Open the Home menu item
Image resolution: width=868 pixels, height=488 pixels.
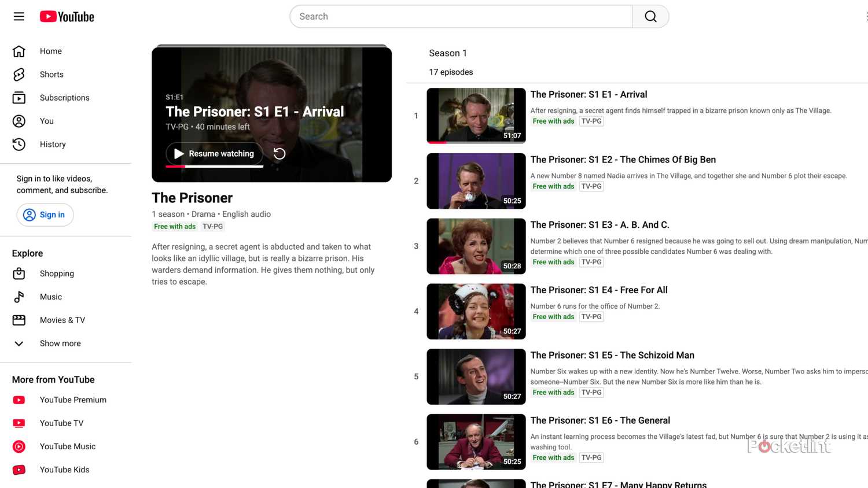pyautogui.click(x=65, y=51)
